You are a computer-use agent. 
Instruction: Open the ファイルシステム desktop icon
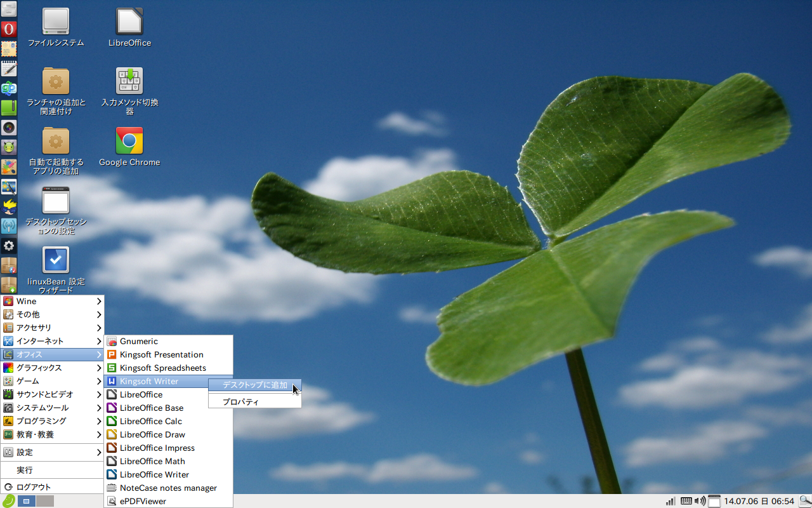click(x=56, y=27)
